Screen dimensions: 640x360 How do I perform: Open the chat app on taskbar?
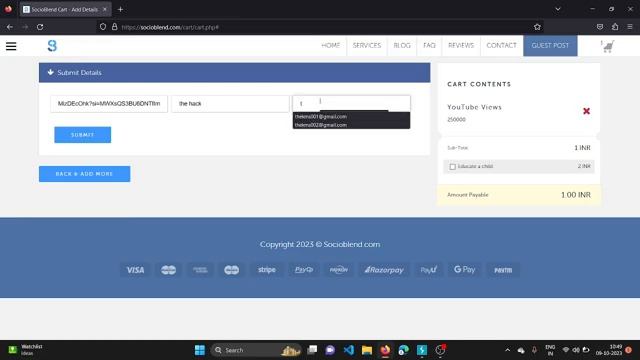330,350
